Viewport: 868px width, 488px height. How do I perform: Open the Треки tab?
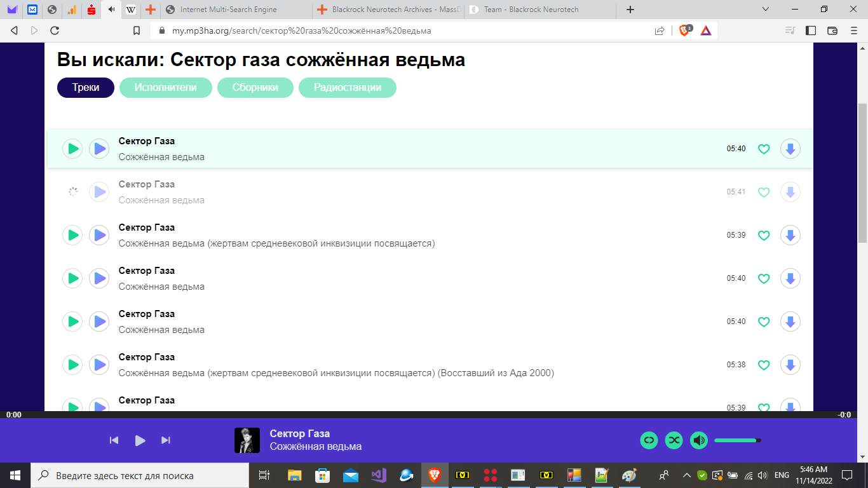[86, 88]
